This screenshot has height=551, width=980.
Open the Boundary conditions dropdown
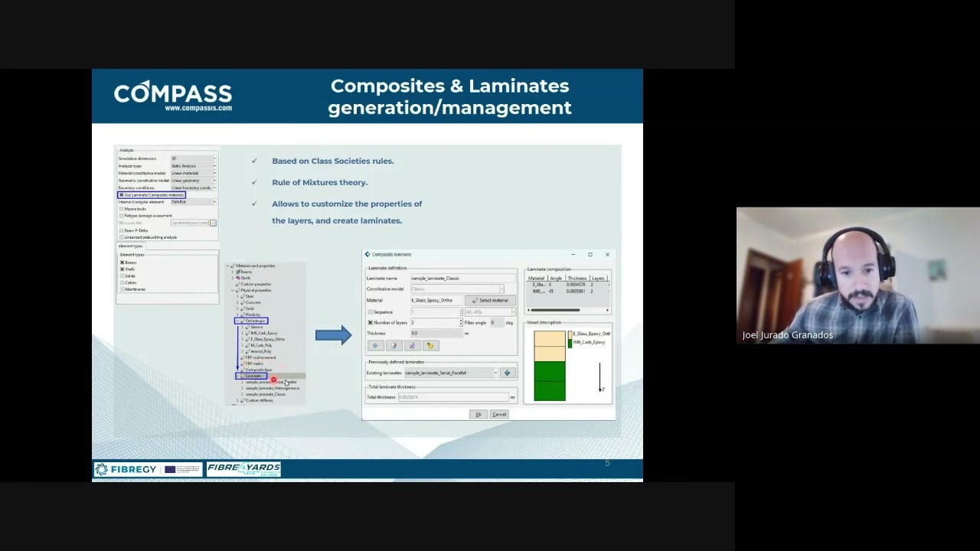pyautogui.click(x=193, y=187)
